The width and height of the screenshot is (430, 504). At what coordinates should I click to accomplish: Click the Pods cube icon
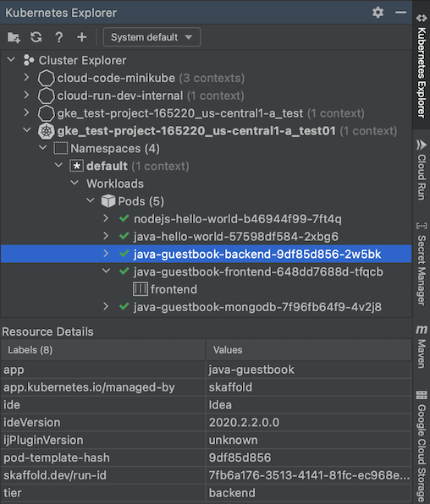tap(108, 201)
